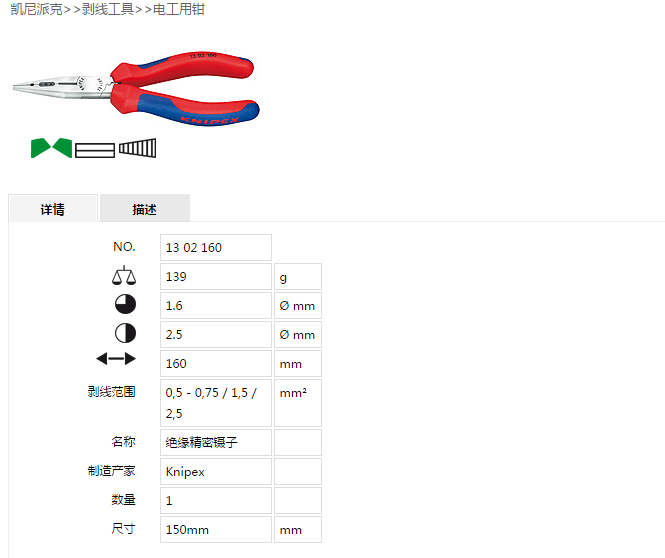Click the 150mm size field
Viewport: 665px width, 558px height.
pos(216,530)
